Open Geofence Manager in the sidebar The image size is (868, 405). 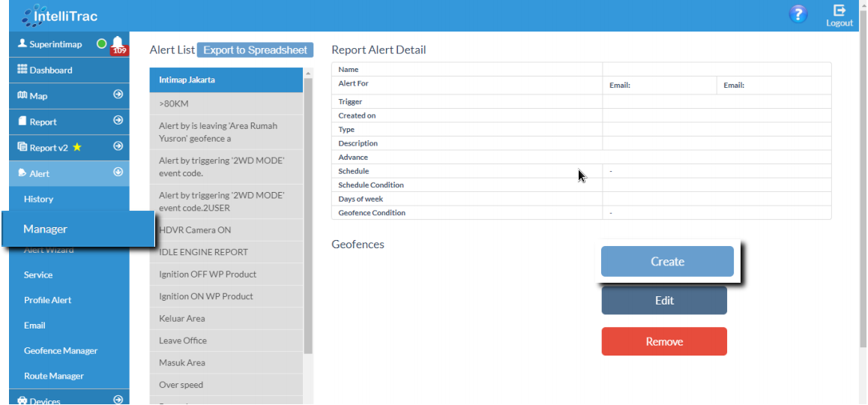tap(61, 351)
